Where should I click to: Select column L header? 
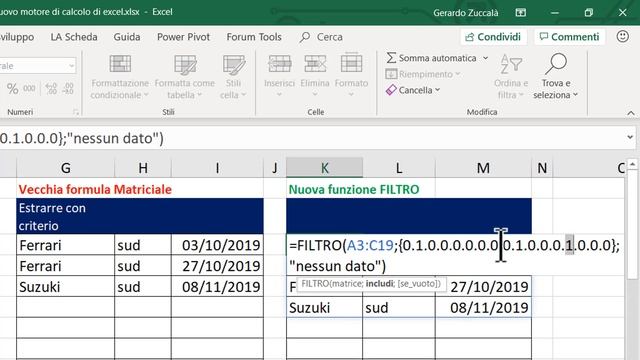pyautogui.click(x=399, y=168)
